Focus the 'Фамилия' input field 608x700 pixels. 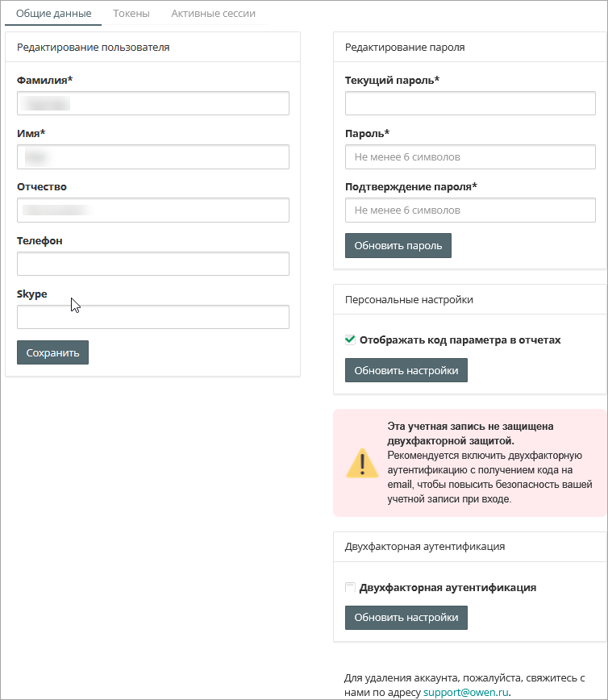(152, 103)
